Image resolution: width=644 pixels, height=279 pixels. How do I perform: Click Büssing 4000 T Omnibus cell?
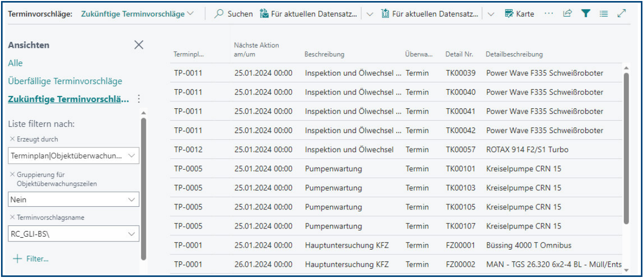tap(529, 245)
